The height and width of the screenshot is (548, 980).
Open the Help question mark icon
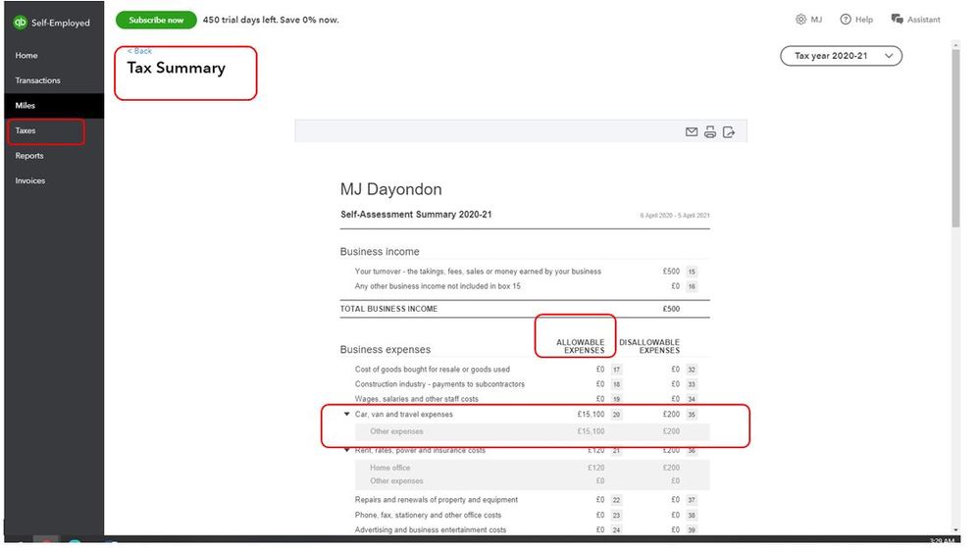[846, 20]
